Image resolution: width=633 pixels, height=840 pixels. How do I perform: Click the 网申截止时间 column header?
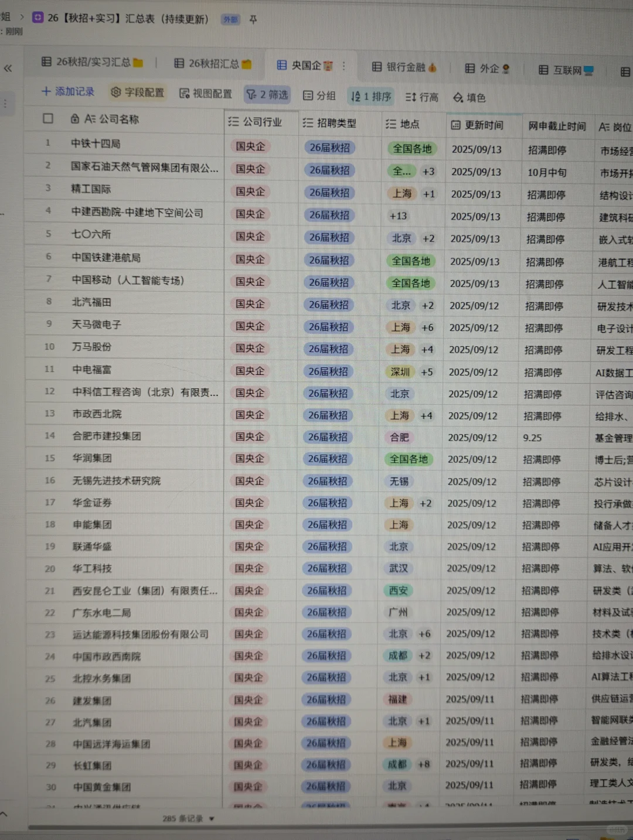pos(557,127)
